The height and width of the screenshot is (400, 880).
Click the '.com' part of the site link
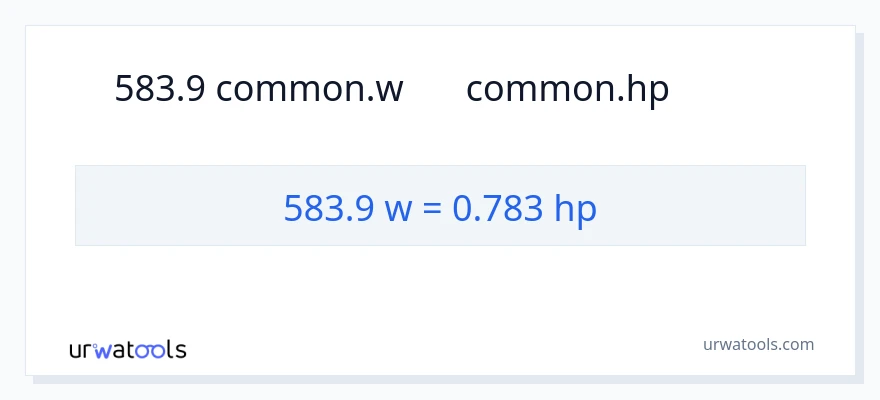click(x=795, y=344)
